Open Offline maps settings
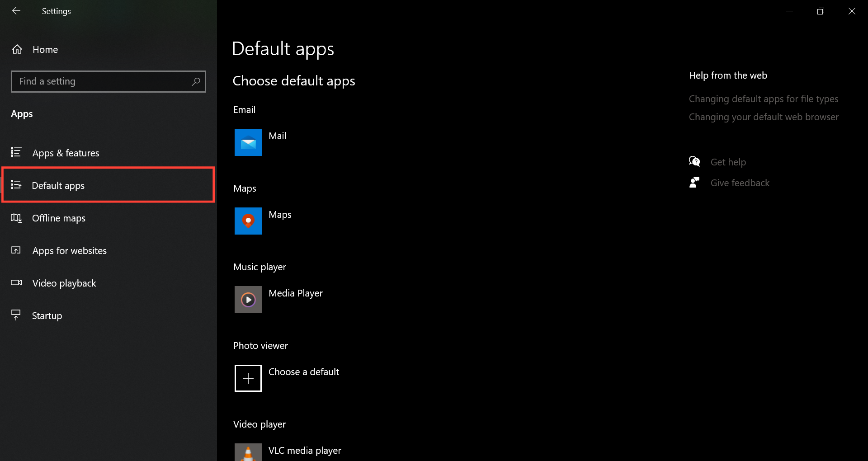 pyautogui.click(x=108, y=218)
